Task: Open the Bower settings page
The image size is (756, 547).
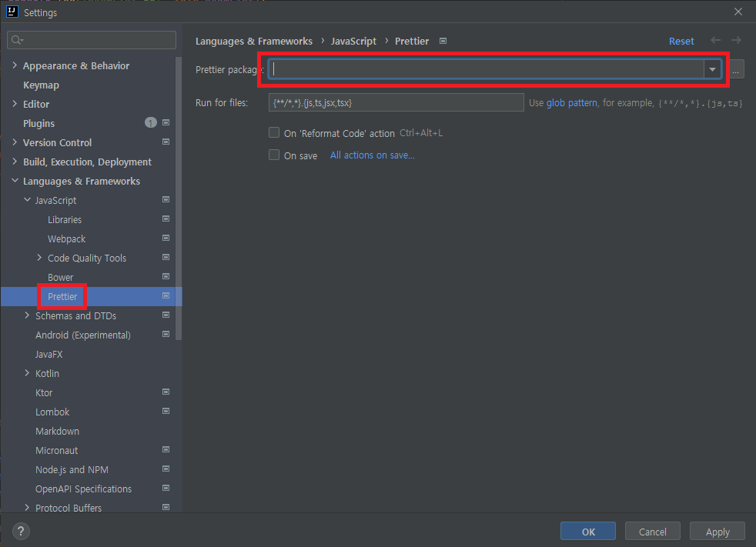Action: coord(60,278)
